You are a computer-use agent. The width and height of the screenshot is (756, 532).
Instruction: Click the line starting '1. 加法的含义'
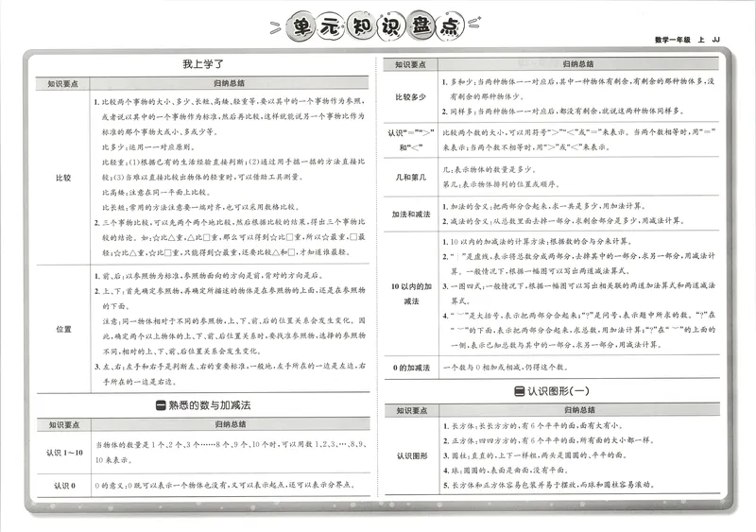click(x=543, y=206)
